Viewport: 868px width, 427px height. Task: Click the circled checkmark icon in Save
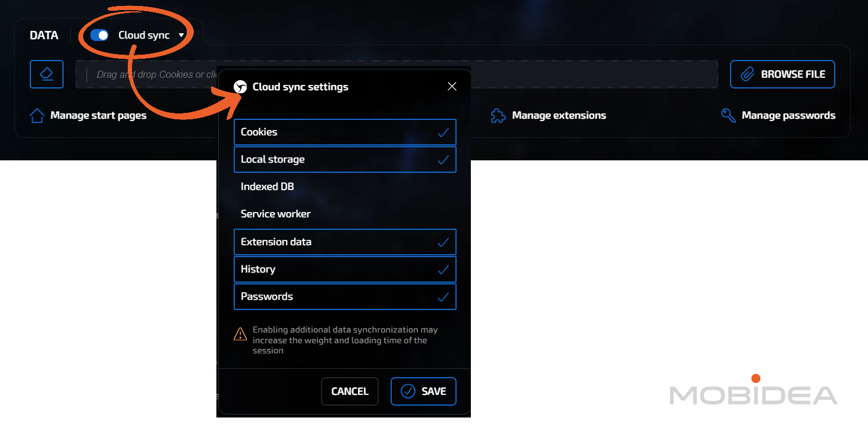pyautogui.click(x=408, y=391)
